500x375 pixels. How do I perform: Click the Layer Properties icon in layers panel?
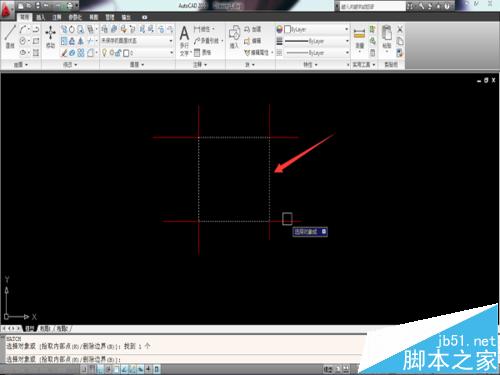click(104, 29)
